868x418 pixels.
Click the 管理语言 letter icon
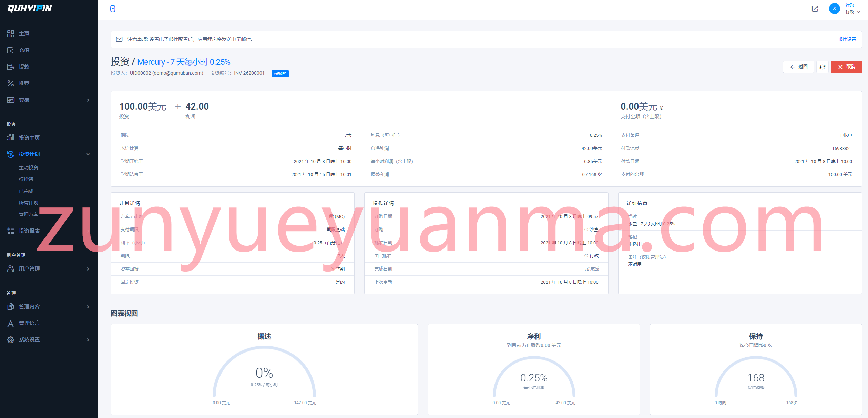[x=11, y=323]
